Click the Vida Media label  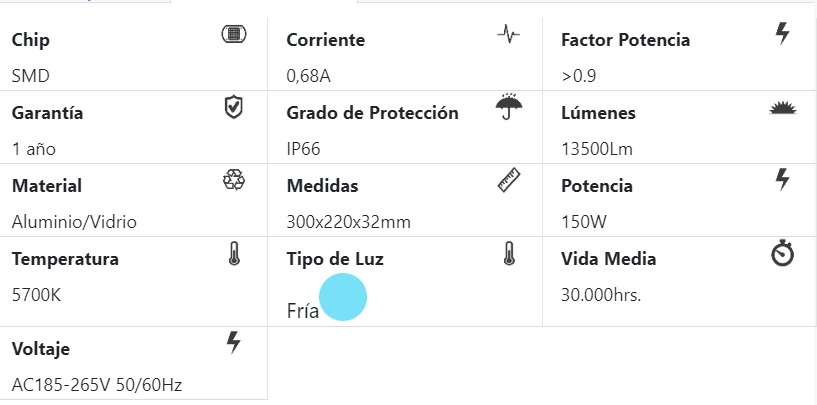pos(609,259)
